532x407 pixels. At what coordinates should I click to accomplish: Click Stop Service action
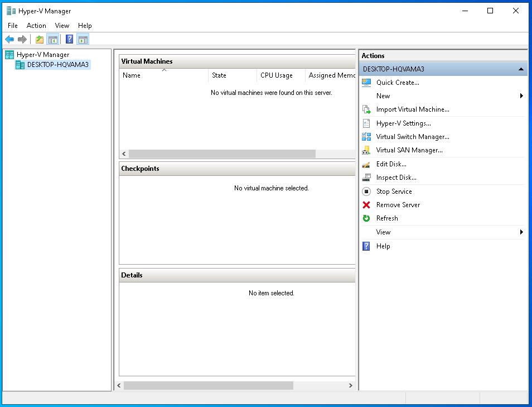click(394, 191)
